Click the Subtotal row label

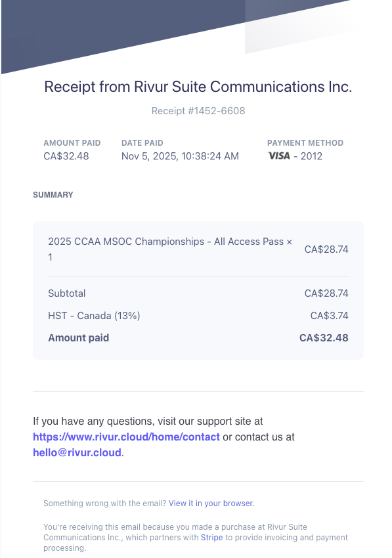coord(67,293)
